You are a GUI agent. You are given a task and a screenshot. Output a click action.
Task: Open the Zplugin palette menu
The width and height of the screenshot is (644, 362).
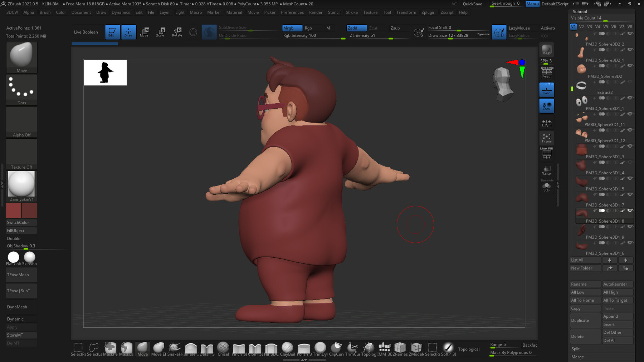pos(428,12)
